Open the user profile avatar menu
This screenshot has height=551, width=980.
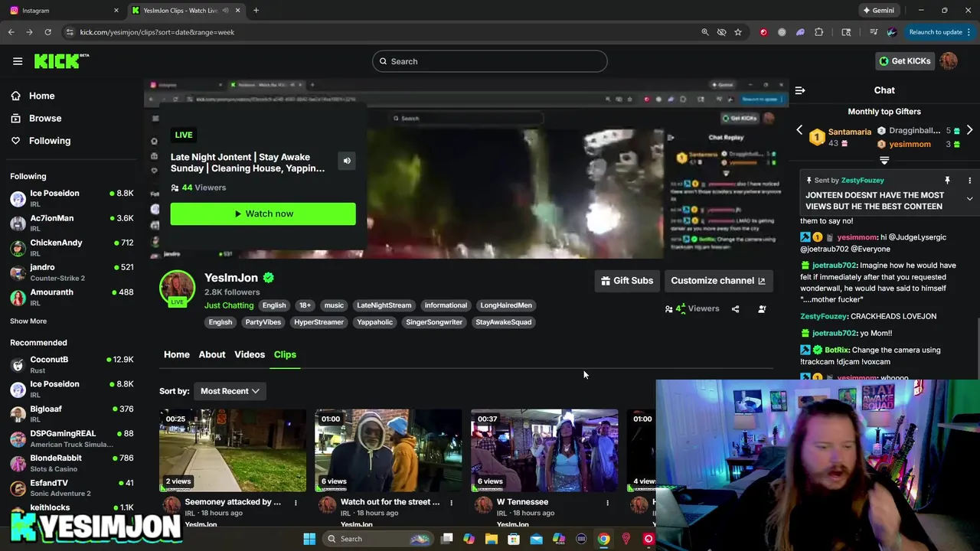949,61
